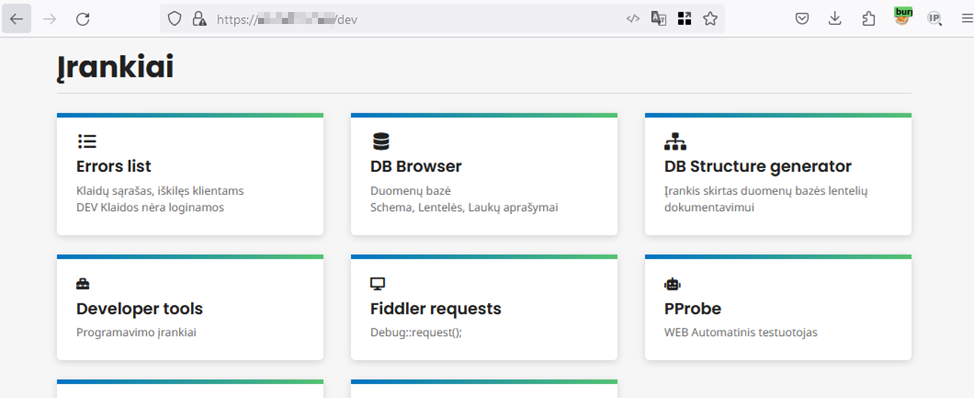This screenshot has height=398, width=974.
Task: Open the translate page icon
Action: [658, 19]
